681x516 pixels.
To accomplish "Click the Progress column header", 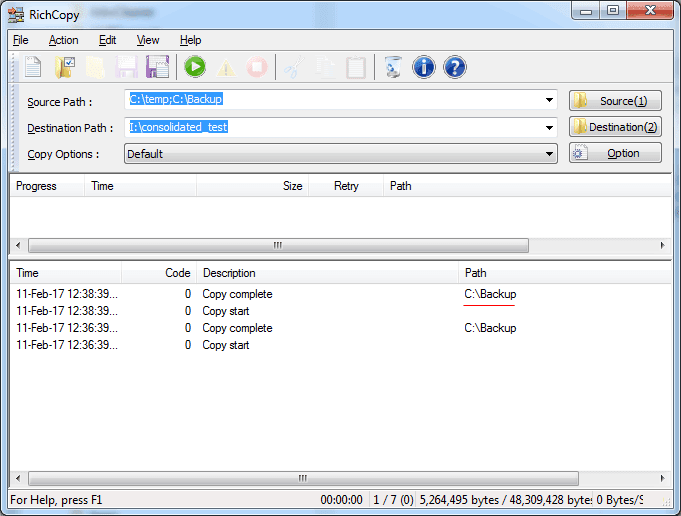I will [47, 186].
